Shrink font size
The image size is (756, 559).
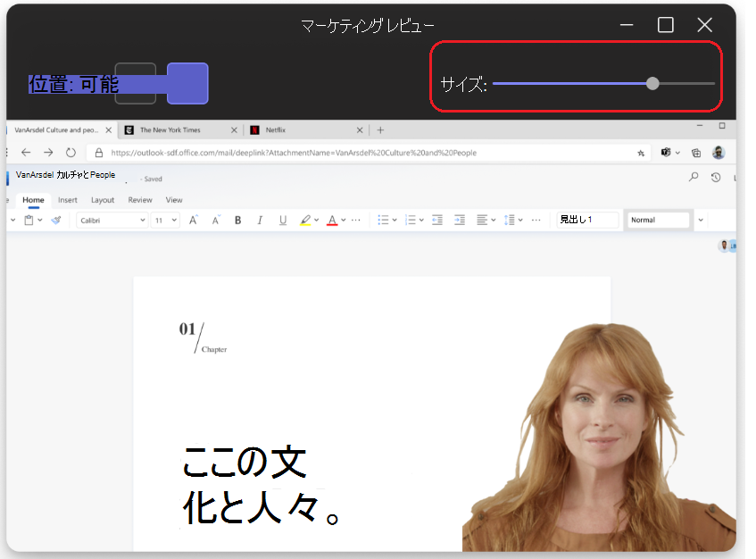215,220
